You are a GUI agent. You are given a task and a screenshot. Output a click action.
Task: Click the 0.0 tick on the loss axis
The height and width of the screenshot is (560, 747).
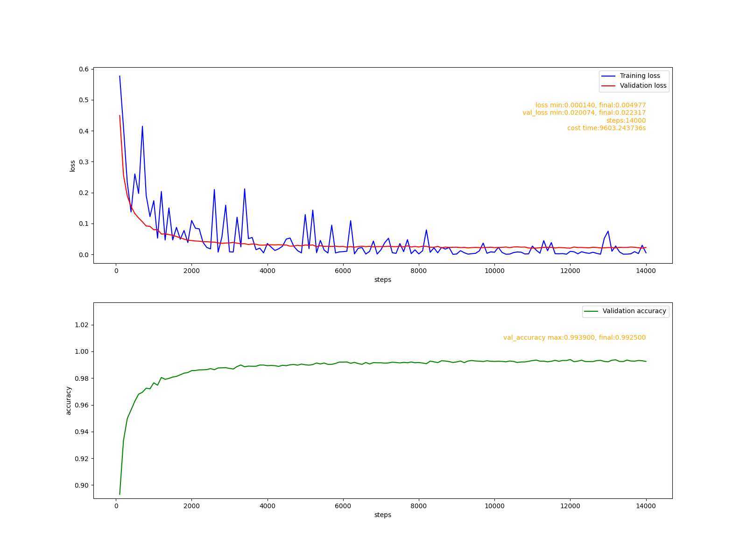(x=84, y=255)
